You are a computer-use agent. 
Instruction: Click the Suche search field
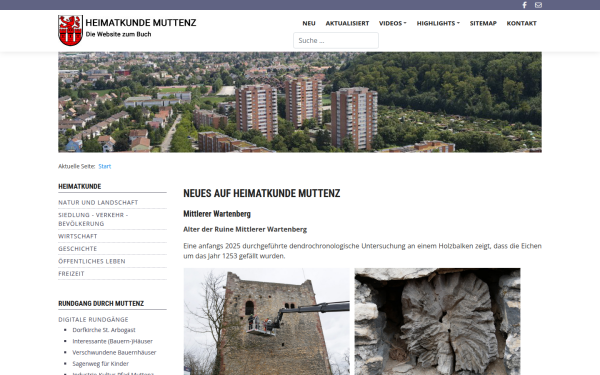(336, 41)
